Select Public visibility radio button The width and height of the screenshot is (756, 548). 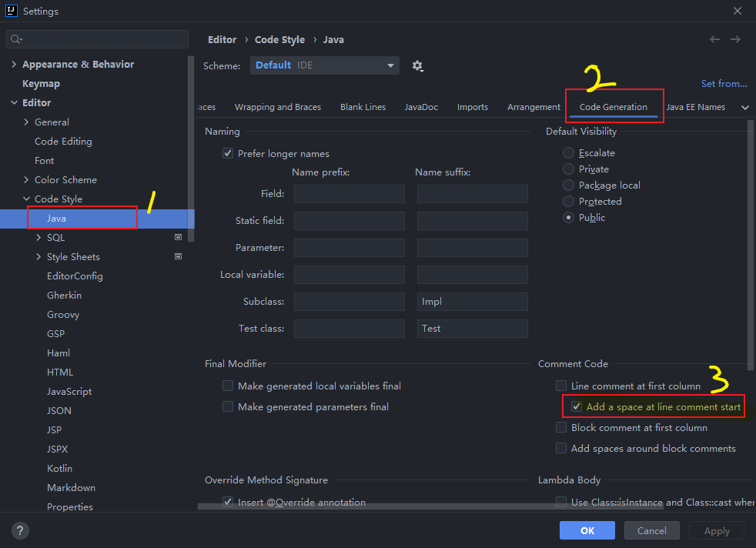(568, 217)
